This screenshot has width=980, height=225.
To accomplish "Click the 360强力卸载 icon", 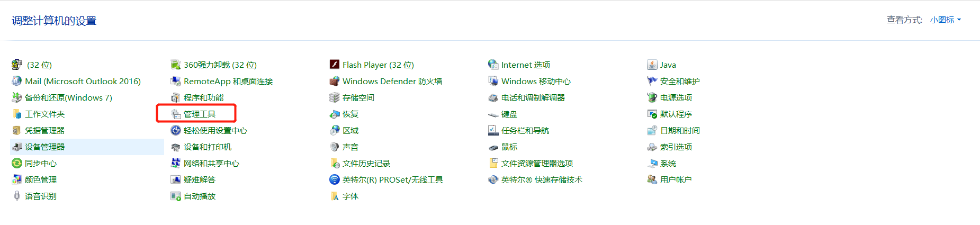I will [x=176, y=65].
